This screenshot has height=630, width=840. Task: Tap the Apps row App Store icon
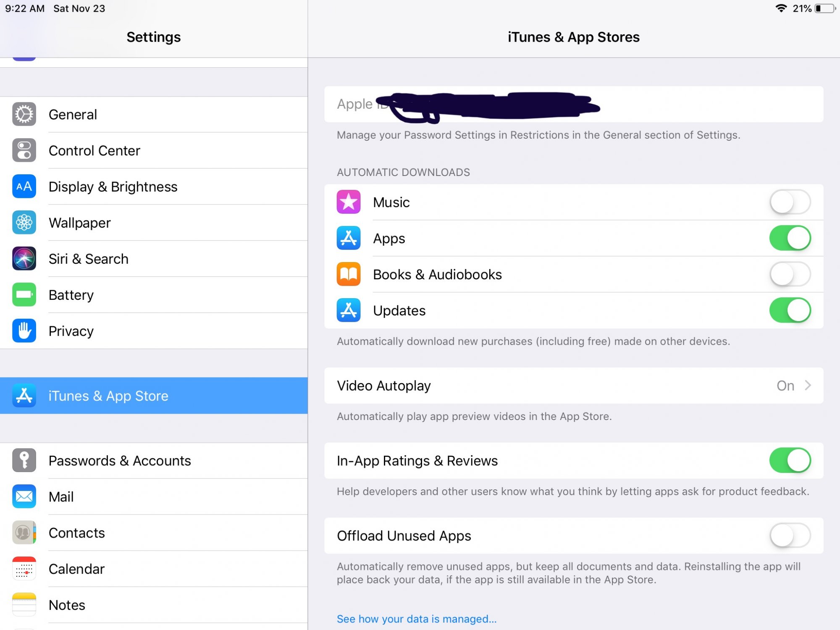[349, 238]
